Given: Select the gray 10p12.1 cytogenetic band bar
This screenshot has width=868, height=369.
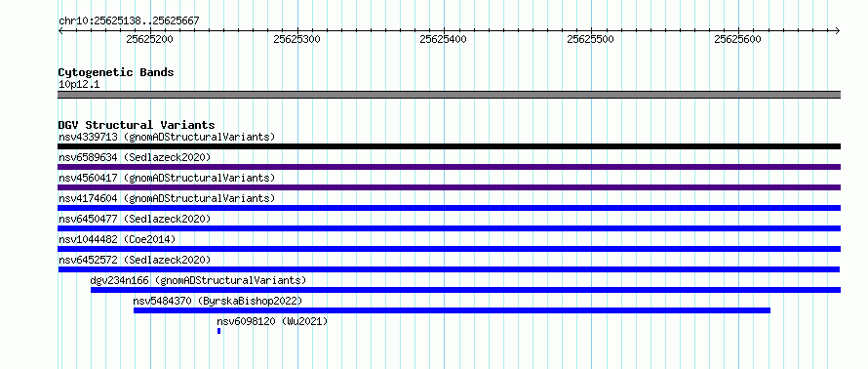Looking at the screenshot, I should pos(450,95).
